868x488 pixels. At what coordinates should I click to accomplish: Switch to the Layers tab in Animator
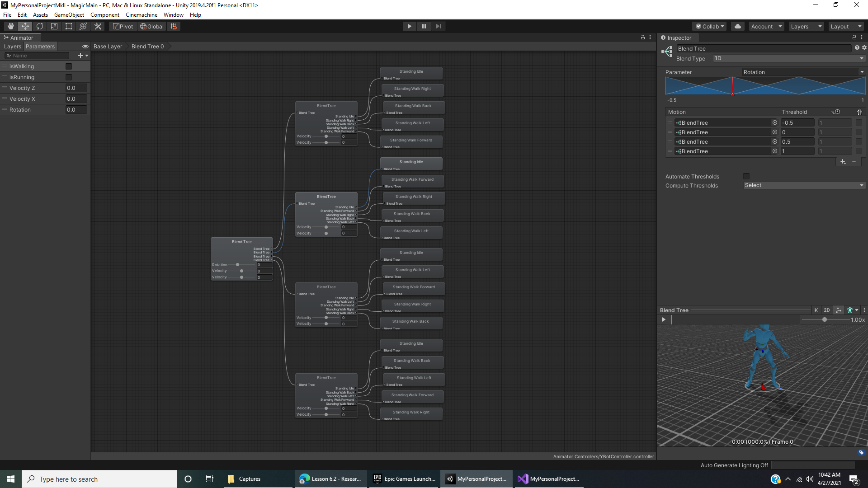(x=12, y=46)
